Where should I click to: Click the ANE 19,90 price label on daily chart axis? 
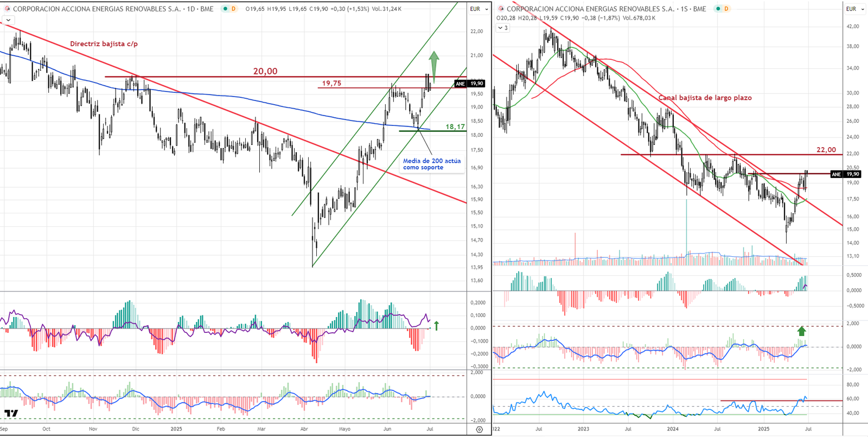point(469,84)
